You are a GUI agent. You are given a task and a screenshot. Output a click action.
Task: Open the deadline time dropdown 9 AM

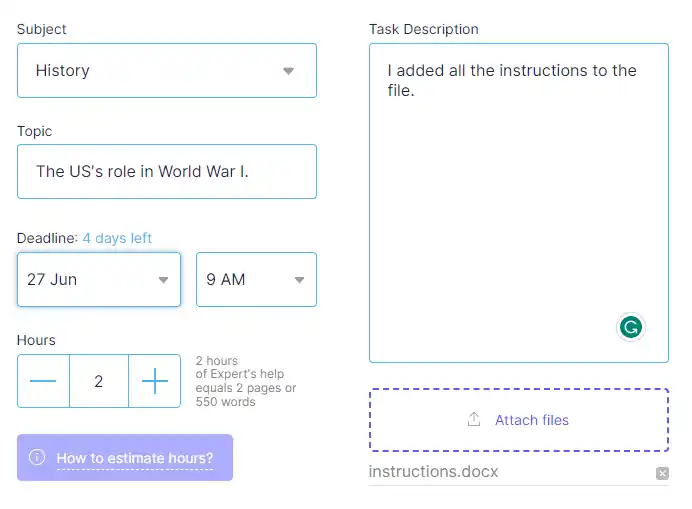click(x=256, y=279)
